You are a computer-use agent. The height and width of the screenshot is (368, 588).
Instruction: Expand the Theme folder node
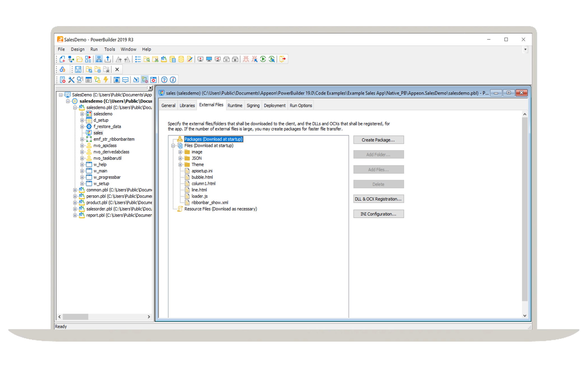pyautogui.click(x=180, y=164)
